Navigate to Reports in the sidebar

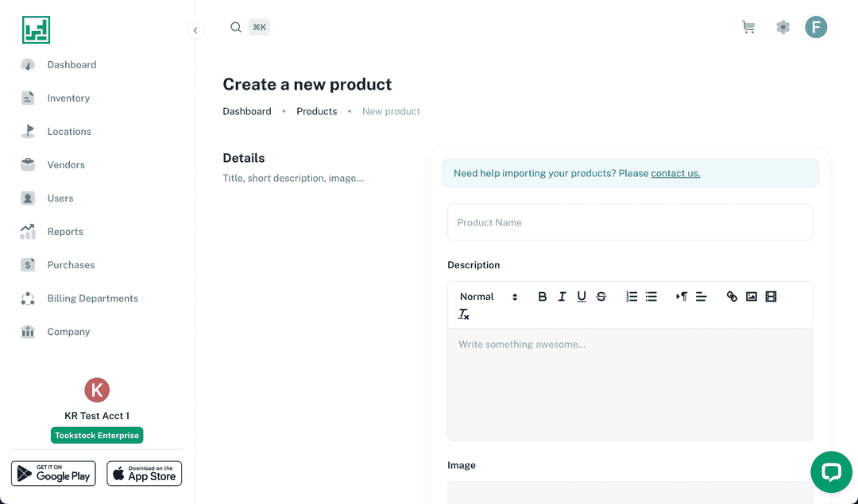click(66, 231)
